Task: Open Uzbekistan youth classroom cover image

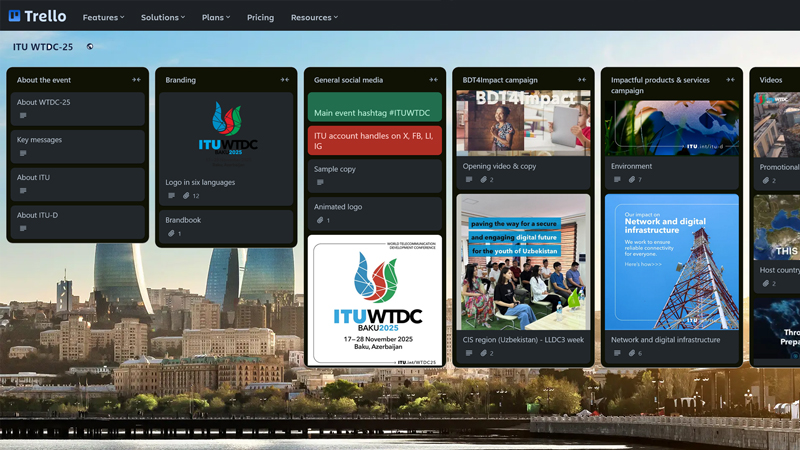Action: pos(523,262)
